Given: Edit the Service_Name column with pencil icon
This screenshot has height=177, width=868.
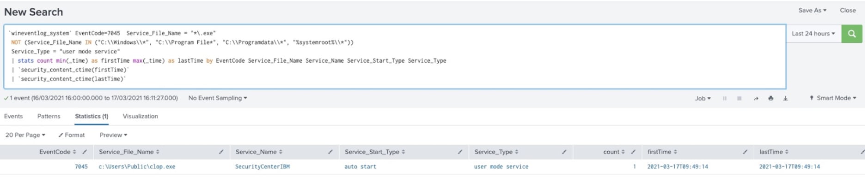Looking at the screenshot, I should coord(330,152).
